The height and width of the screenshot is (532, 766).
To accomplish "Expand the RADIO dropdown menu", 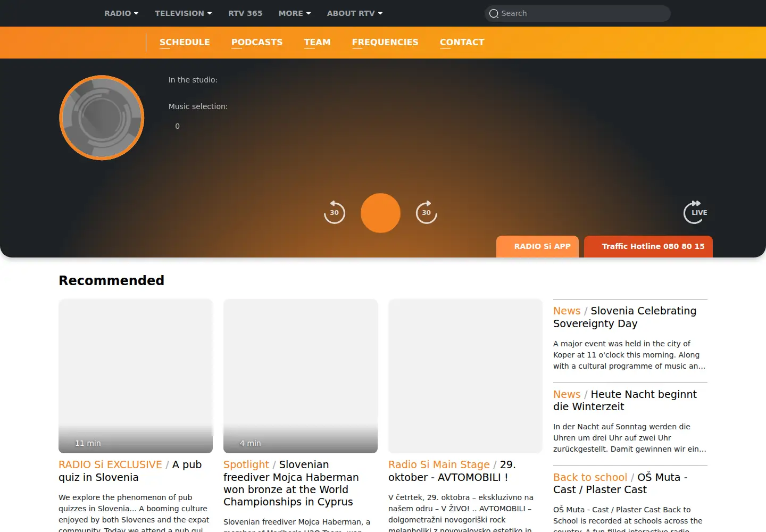I will pos(121,13).
